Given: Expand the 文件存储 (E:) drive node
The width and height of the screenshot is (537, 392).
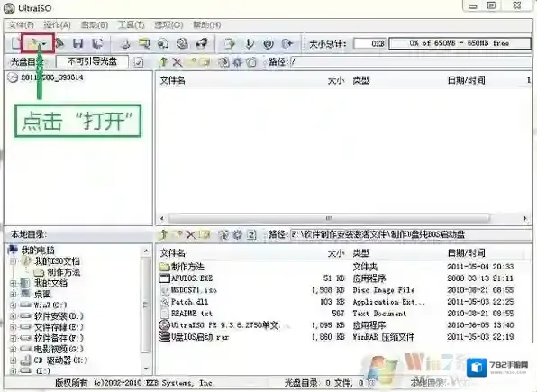Looking at the screenshot, I should click(x=13, y=327).
